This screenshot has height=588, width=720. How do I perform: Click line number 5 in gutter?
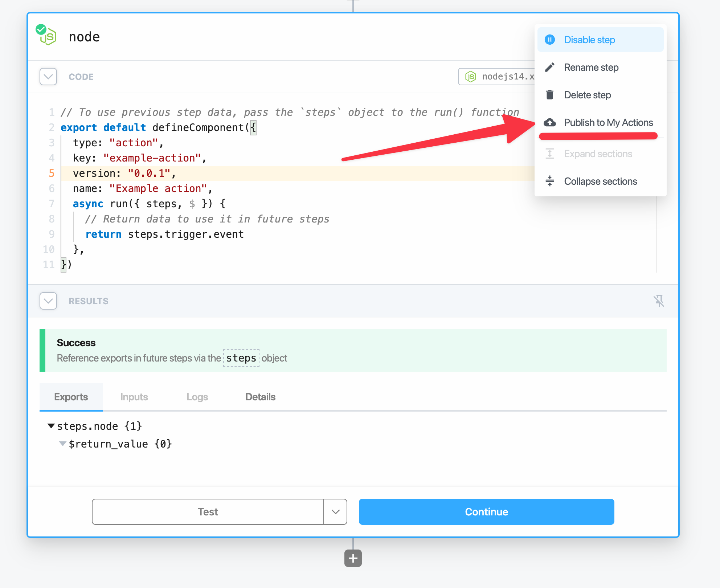(x=52, y=173)
